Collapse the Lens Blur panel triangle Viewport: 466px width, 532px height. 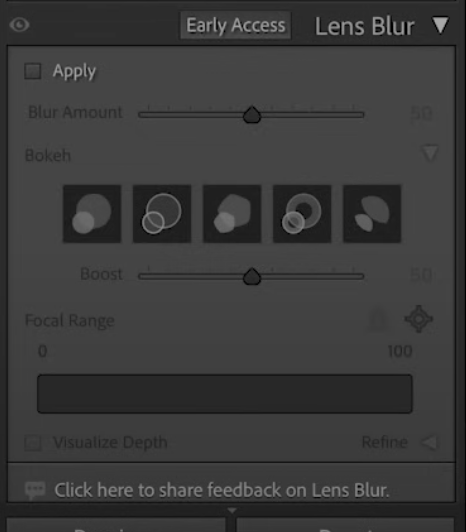[440, 25]
